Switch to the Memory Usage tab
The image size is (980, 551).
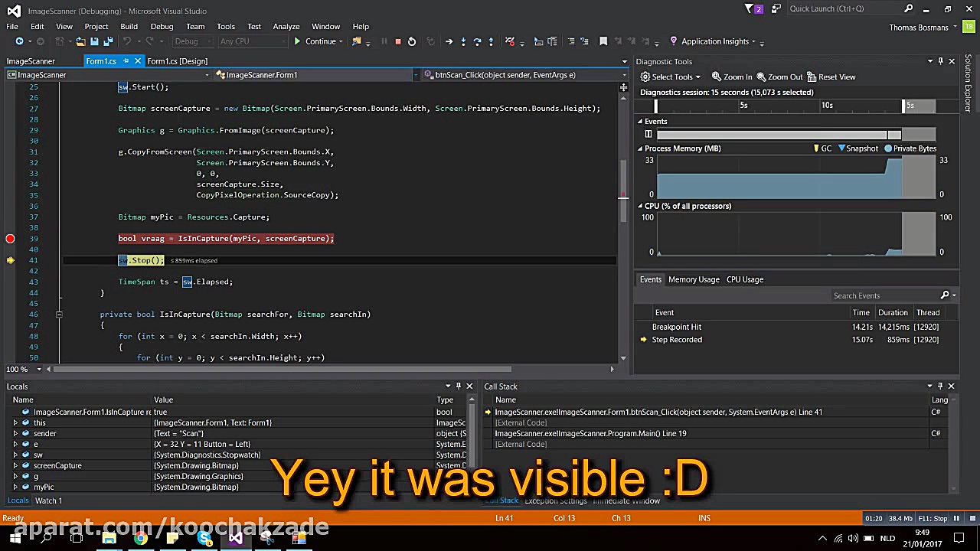694,279
